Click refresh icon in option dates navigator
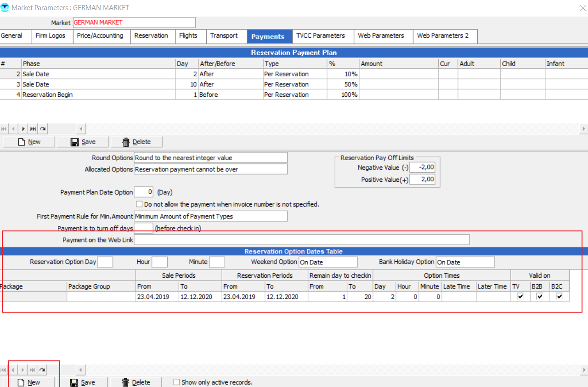Viewport: 588px width, 387px height. (x=42, y=370)
